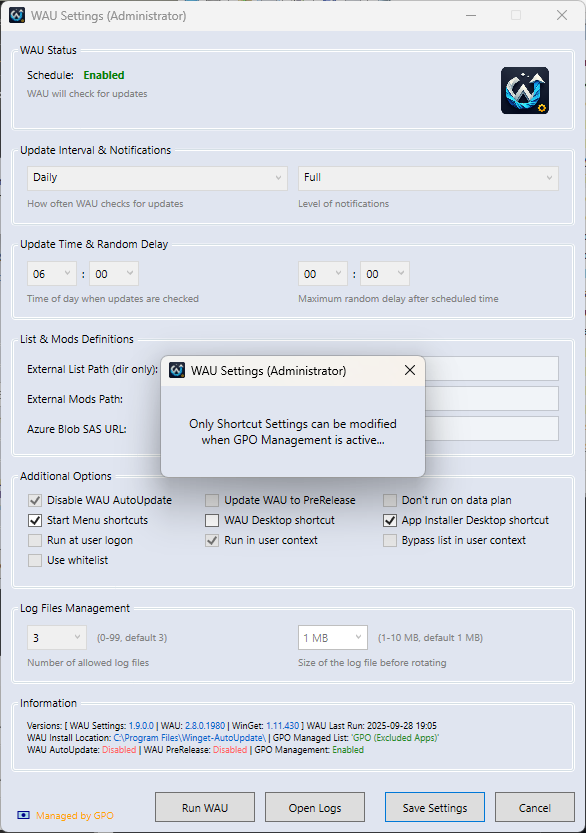Image resolution: width=586 pixels, height=833 pixels.
Task: Click WAU AutoUpdate Disabled status text
Action: tap(119, 750)
